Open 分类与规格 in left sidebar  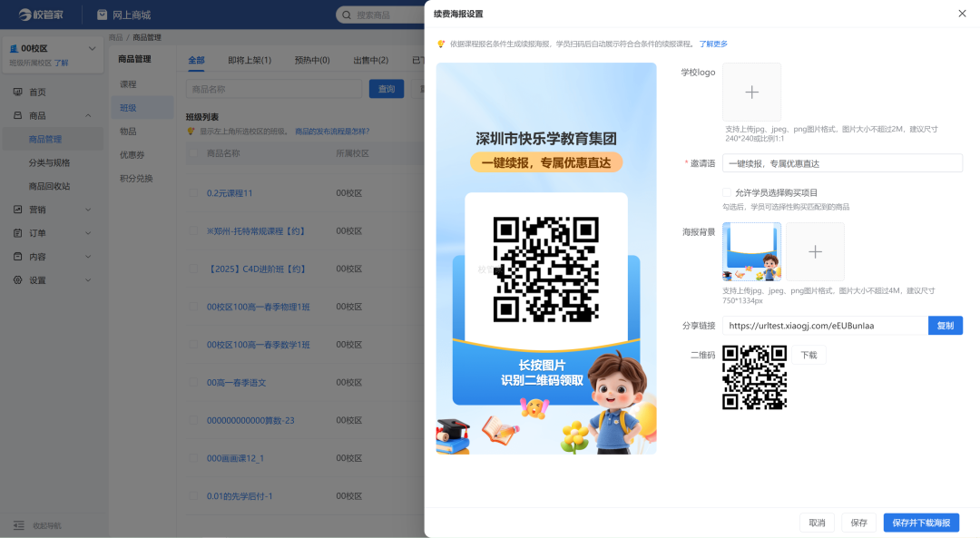point(49,162)
